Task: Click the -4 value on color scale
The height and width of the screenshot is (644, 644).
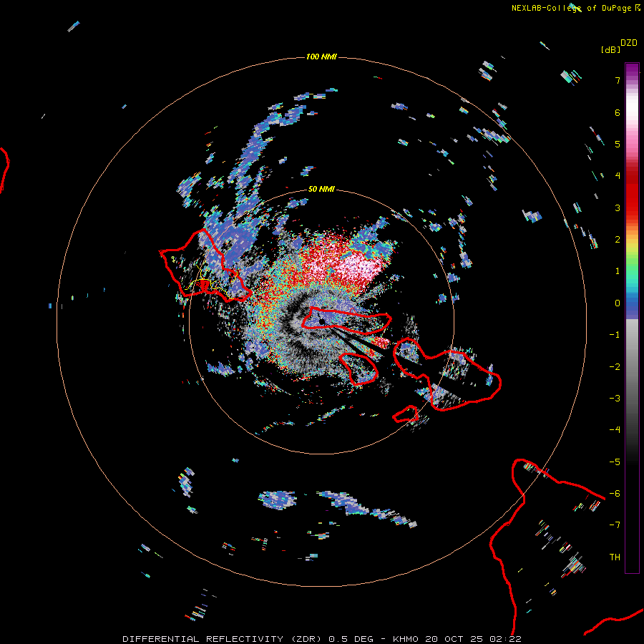Action: pos(615,430)
